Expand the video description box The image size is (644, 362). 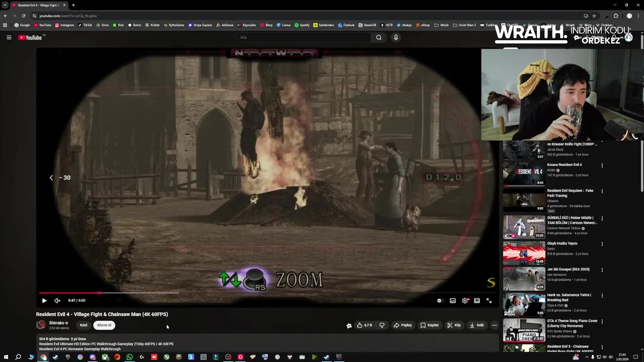(268, 344)
